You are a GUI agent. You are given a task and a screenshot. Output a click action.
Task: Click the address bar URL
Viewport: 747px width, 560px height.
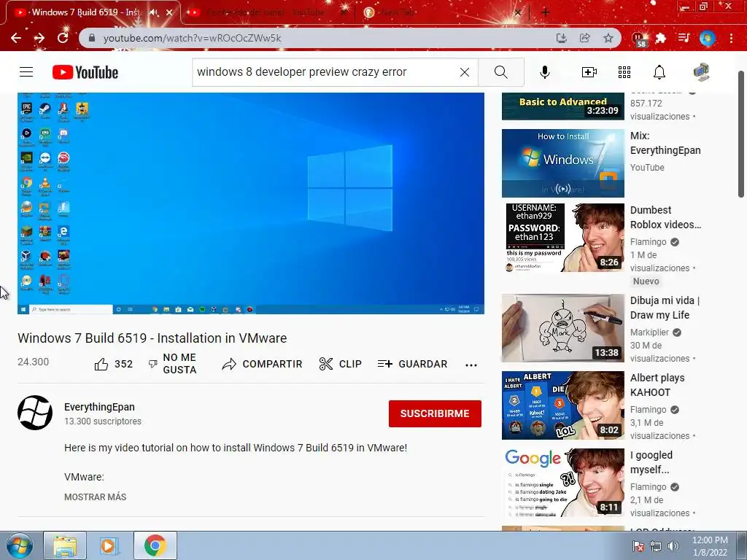coord(192,38)
